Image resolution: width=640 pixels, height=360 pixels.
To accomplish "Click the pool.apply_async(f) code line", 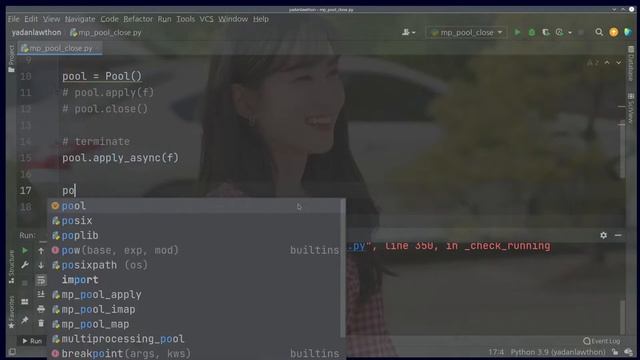I will click(x=120, y=158).
